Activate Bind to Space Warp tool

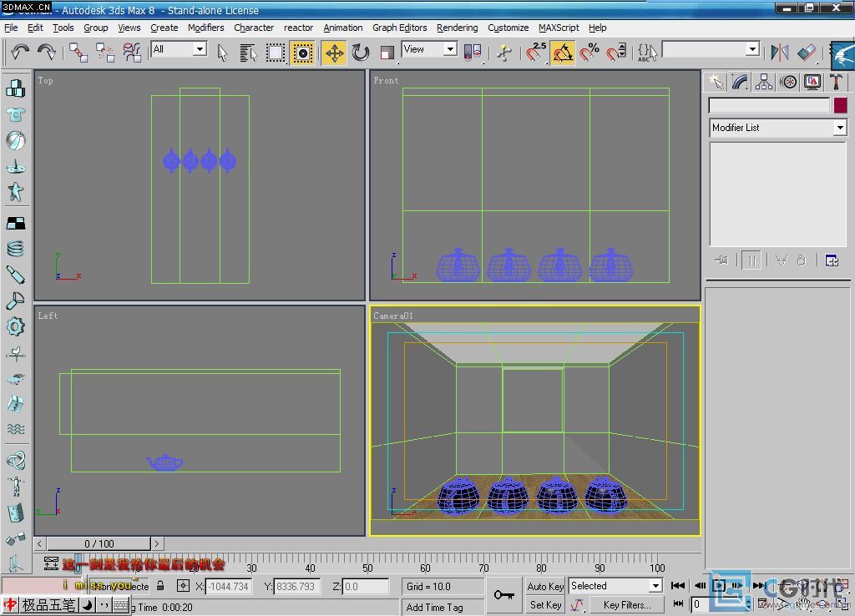131,53
